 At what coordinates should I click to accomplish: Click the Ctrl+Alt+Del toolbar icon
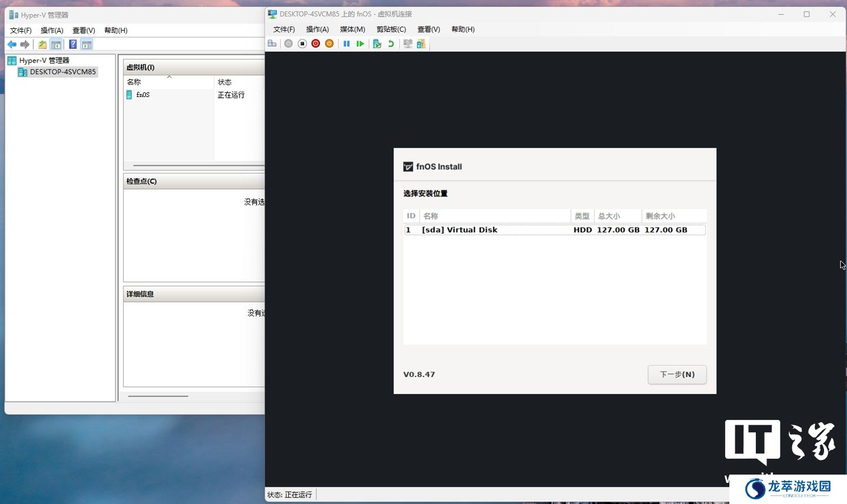272,44
